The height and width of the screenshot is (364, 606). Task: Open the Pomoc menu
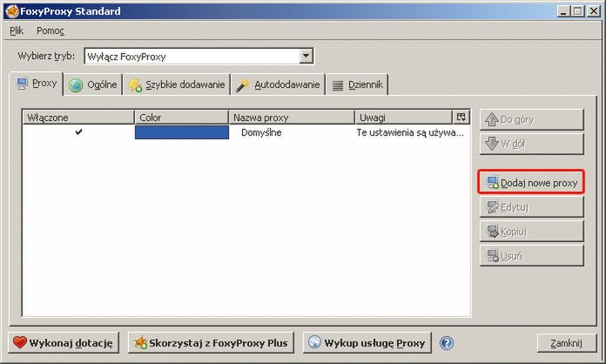point(50,30)
